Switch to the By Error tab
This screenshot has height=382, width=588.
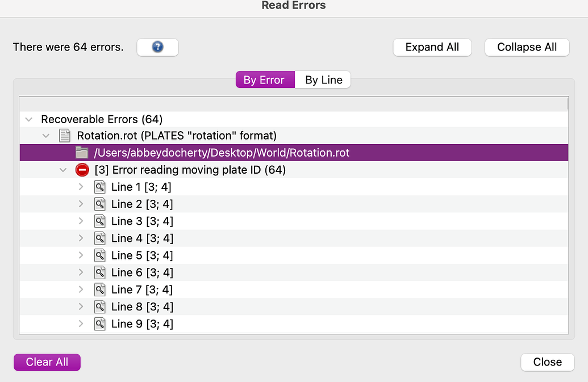265,80
